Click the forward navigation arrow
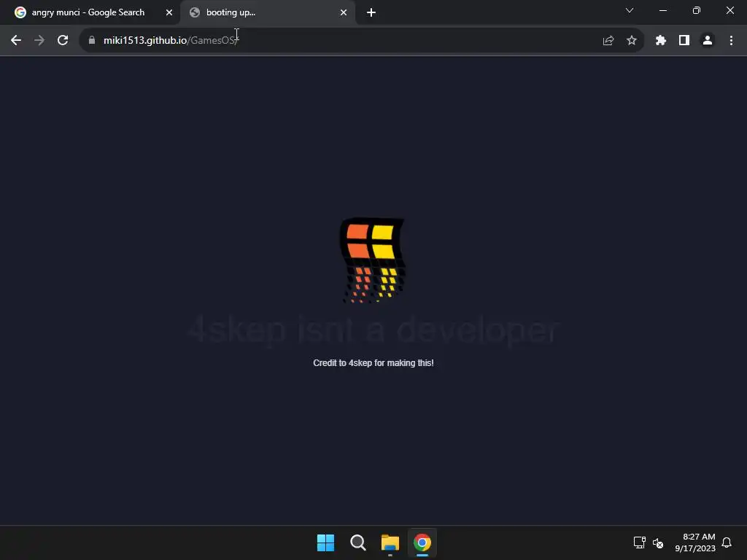Image resolution: width=747 pixels, height=560 pixels. [x=39, y=41]
